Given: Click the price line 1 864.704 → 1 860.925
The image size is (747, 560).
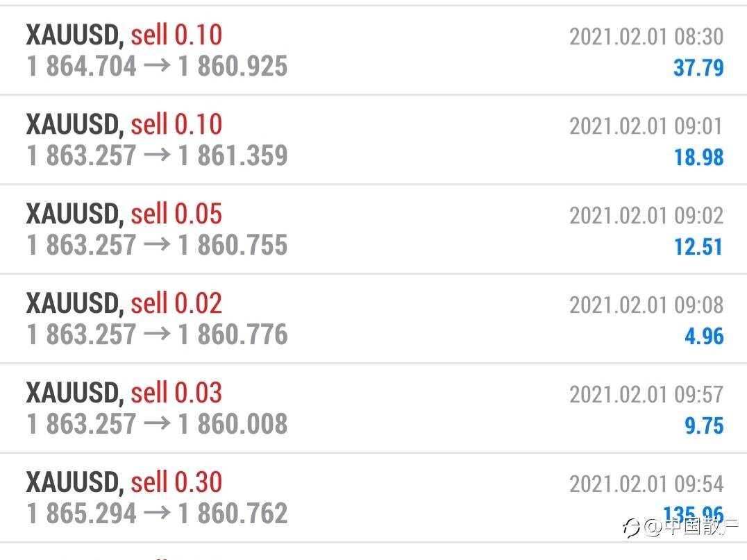Looking at the screenshot, I should [157, 66].
